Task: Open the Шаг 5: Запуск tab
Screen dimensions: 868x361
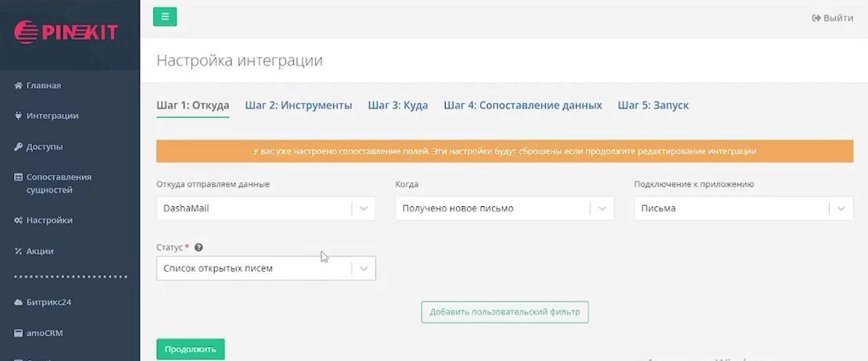Action: click(653, 105)
